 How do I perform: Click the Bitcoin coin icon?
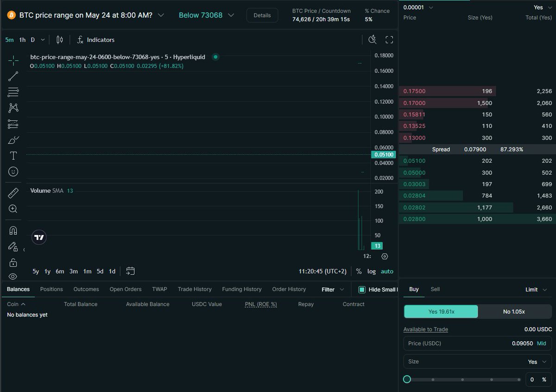(x=11, y=15)
